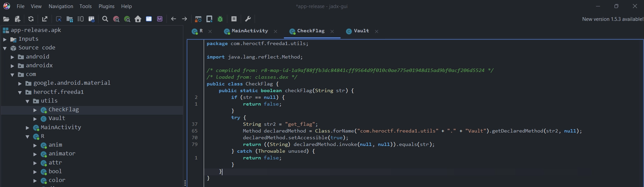Toggle the deobfuscation lock-gear icon
This screenshot has width=644, height=187.
[198, 19]
